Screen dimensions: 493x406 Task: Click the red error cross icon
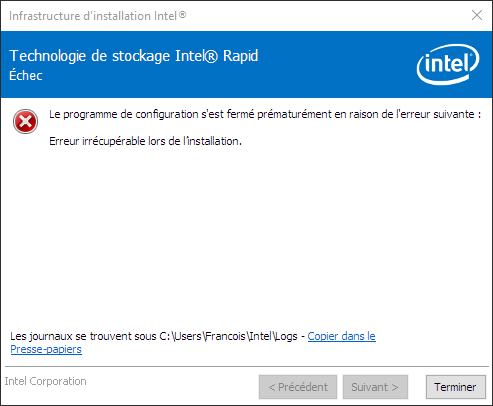click(25, 121)
